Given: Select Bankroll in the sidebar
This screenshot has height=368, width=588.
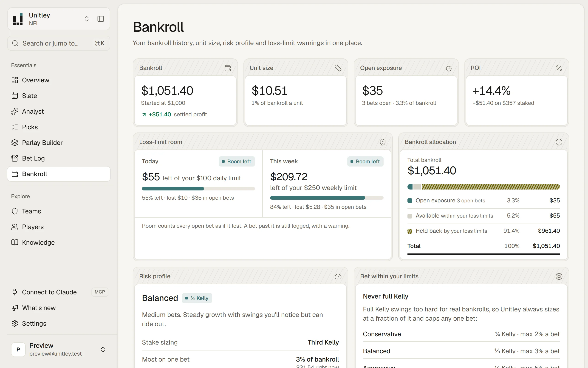Looking at the screenshot, I should (59, 174).
